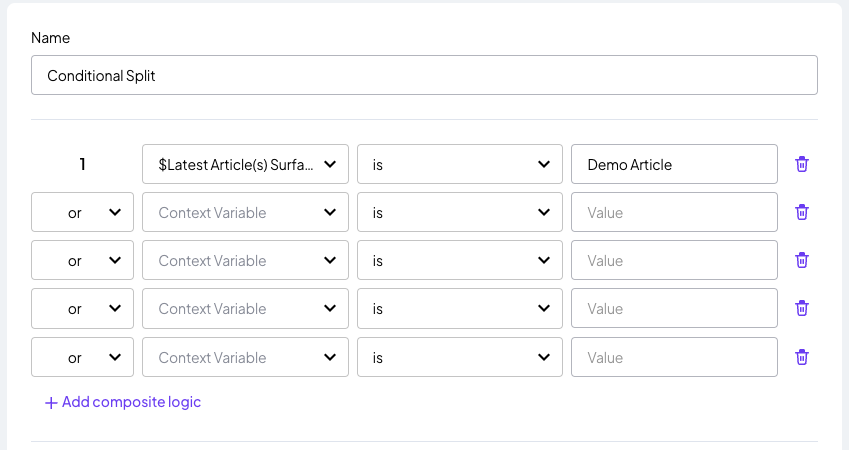Click Add composite logic link
Image resolution: width=849 pixels, height=450 pixels.
pos(131,402)
